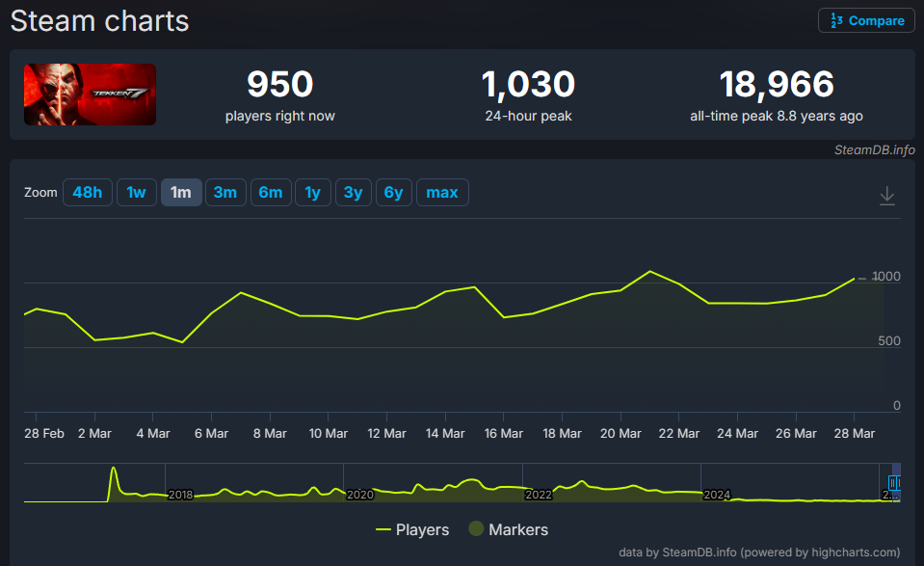Screen dimensions: 924x566
Task: Switch zoom to 3m
Action: 225,192
